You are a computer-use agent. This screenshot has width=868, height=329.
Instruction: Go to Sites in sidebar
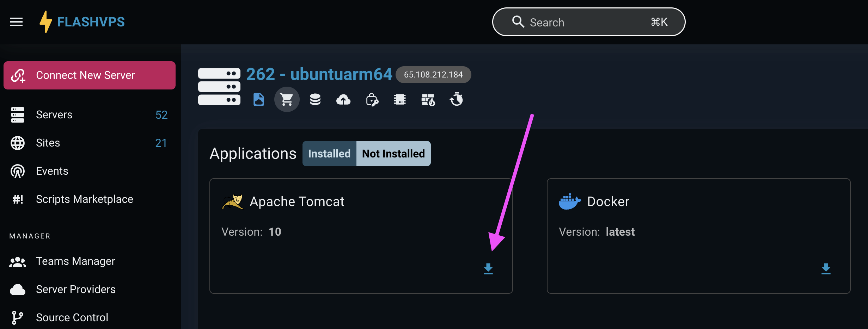click(48, 143)
